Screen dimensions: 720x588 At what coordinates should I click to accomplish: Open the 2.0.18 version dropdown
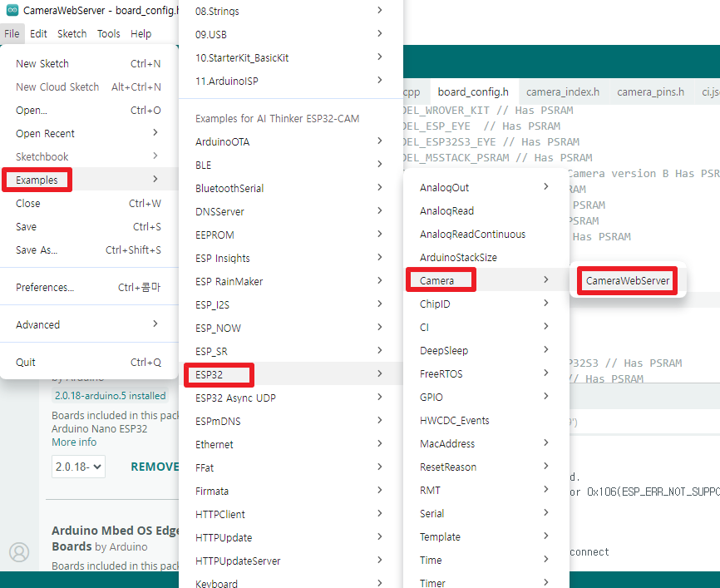[x=78, y=467]
